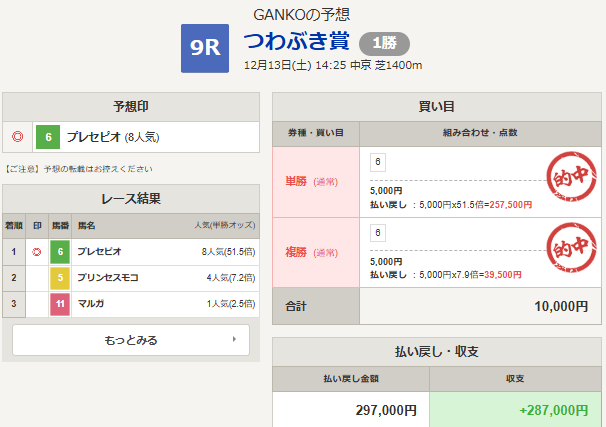Click the 買い目 panel header

point(437,107)
